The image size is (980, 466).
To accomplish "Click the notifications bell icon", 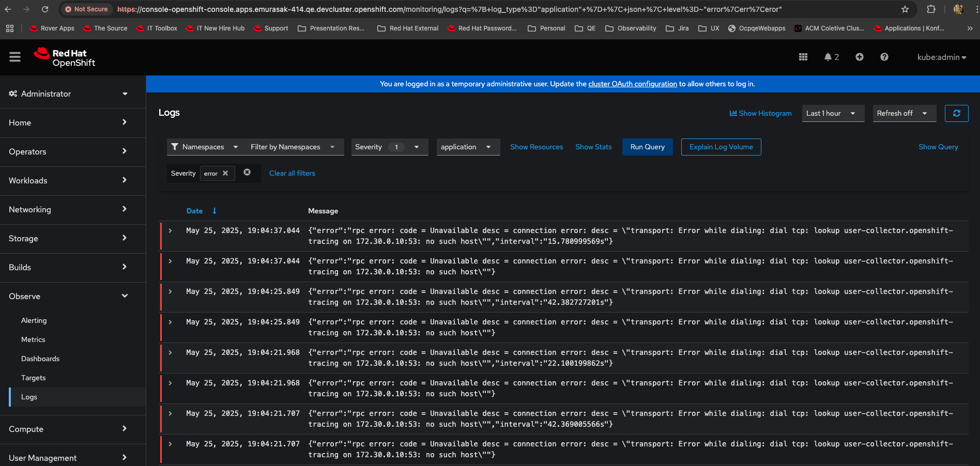I will [828, 57].
